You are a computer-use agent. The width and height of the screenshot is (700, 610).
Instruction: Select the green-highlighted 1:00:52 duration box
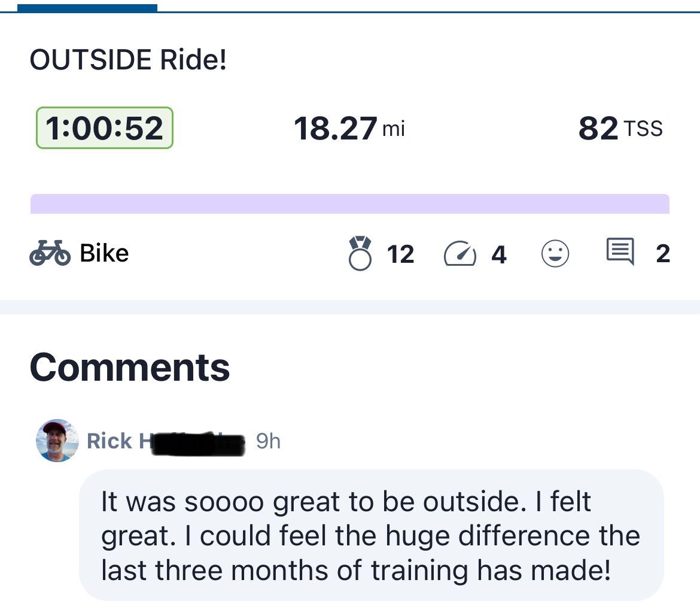coord(105,128)
